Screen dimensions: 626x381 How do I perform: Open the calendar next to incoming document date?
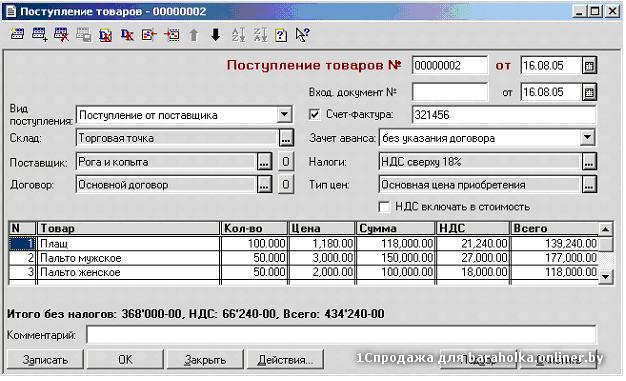589,93
